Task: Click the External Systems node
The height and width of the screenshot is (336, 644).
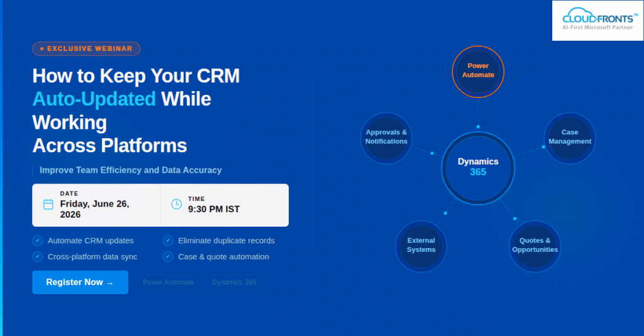Action: [x=421, y=246]
